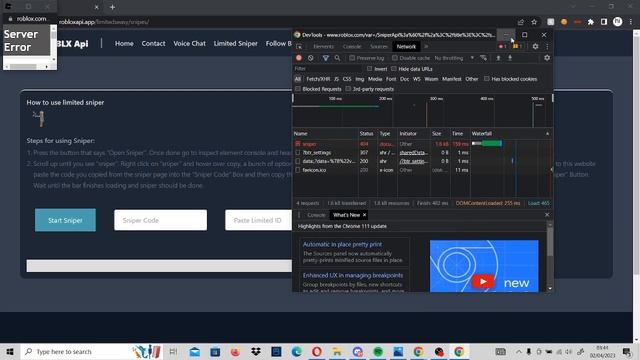Open a new browser tab
This screenshot has height=360, width=640.
[x=112, y=7]
